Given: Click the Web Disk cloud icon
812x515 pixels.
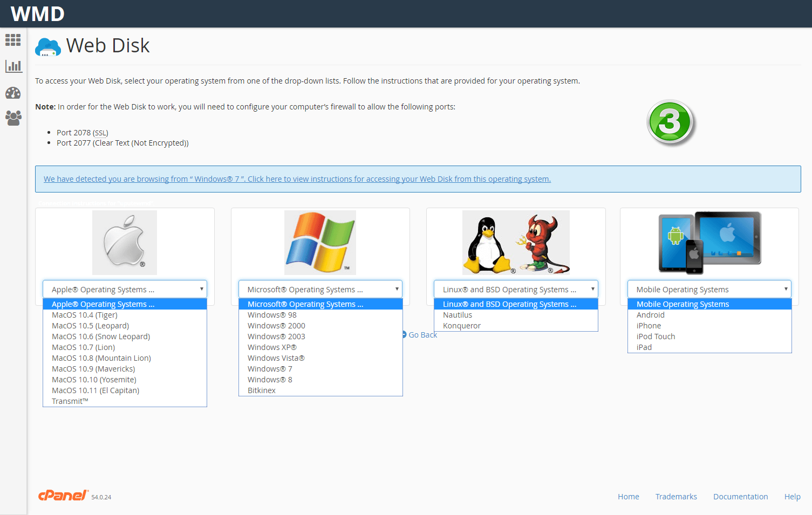Looking at the screenshot, I should coord(48,47).
